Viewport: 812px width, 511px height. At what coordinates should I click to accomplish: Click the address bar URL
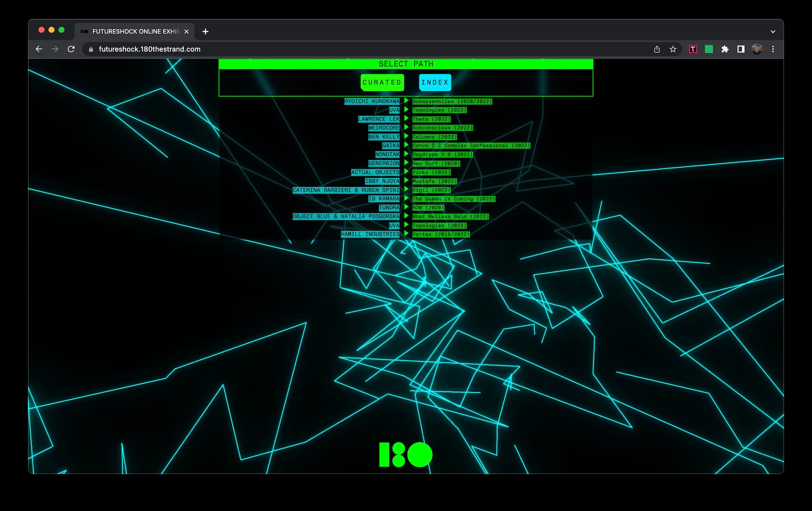pyautogui.click(x=150, y=49)
